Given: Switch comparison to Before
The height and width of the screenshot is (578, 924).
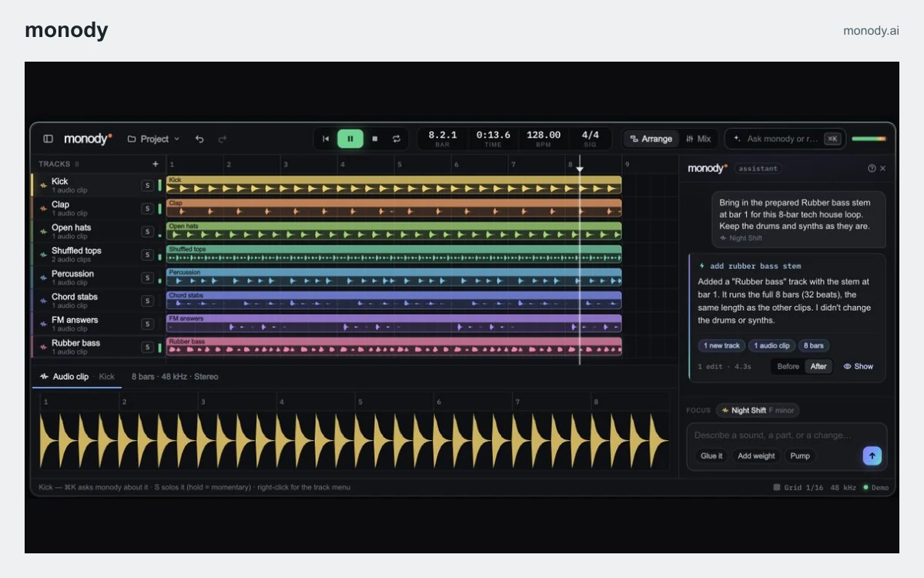Looking at the screenshot, I should [x=788, y=367].
